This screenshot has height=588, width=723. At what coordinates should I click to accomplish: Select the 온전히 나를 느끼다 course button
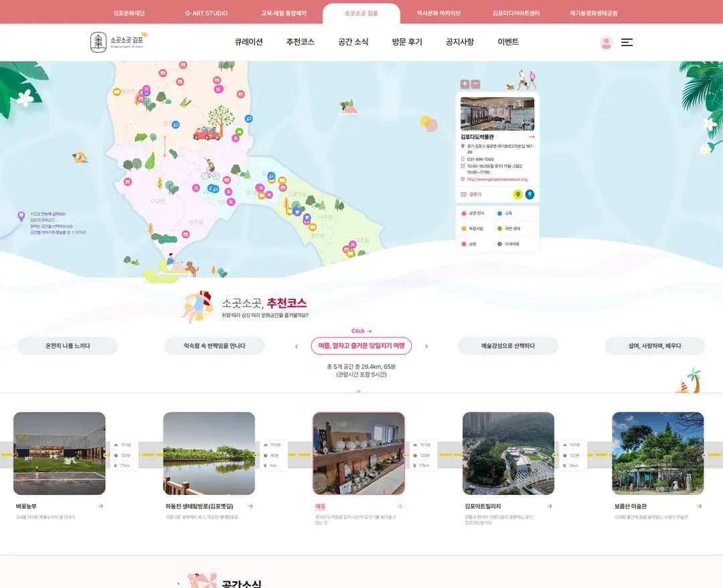68,346
